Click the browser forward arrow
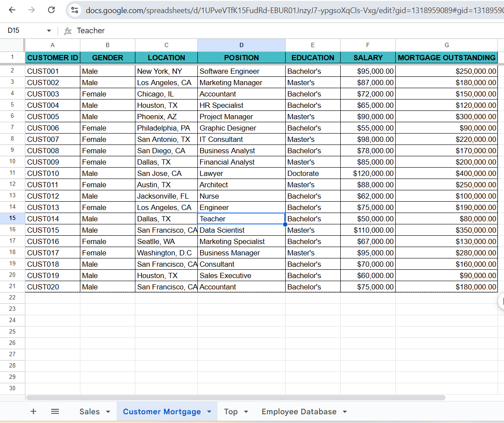504x423 pixels. coord(31,10)
